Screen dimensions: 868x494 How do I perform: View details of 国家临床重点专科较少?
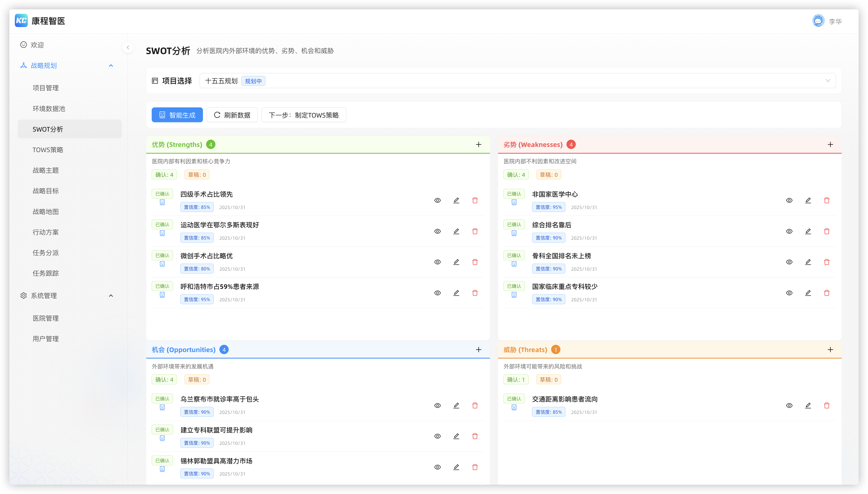point(789,293)
